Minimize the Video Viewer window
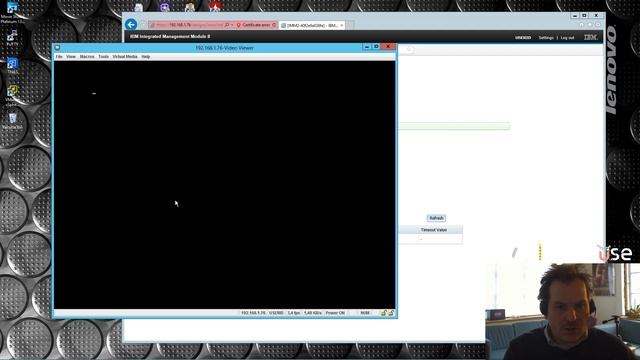Viewport: 640px width, 360px height. tap(367, 47)
